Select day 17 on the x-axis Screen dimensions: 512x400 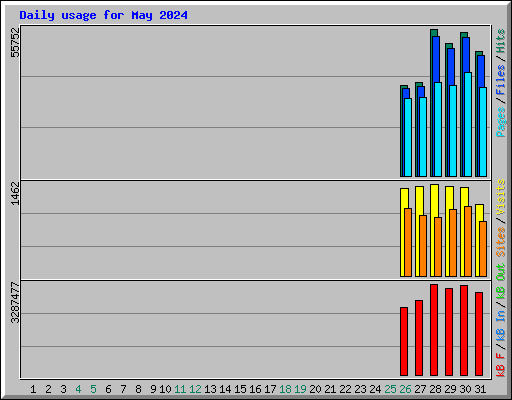pos(270,389)
